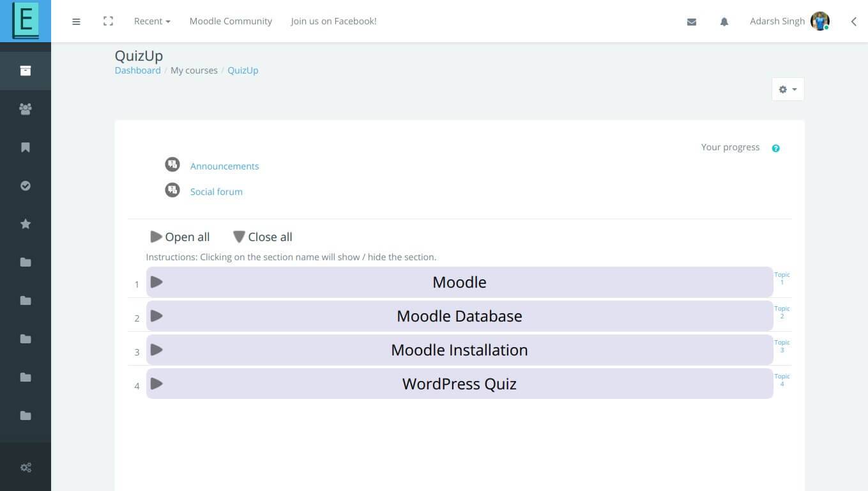Open the third folder sidebar icon
Image resolution: width=868 pixels, height=491 pixels.
26,339
